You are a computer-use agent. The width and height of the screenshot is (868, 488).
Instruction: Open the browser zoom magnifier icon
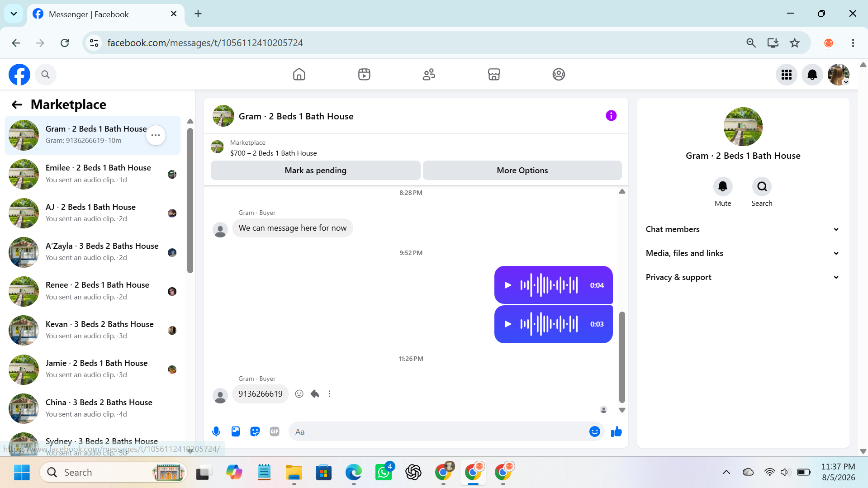click(x=751, y=43)
